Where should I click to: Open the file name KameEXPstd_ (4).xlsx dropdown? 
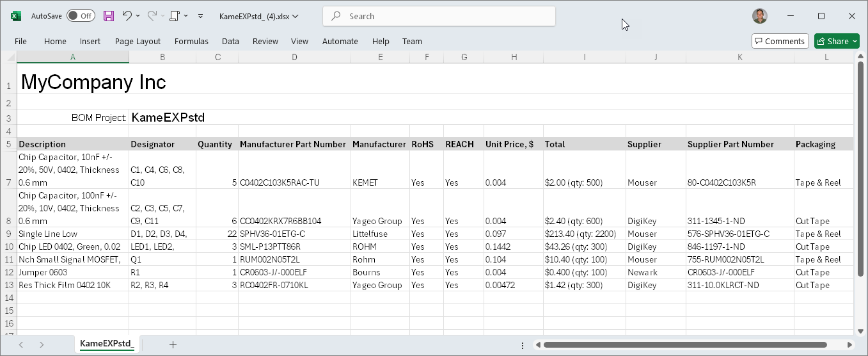coord(258,16)
